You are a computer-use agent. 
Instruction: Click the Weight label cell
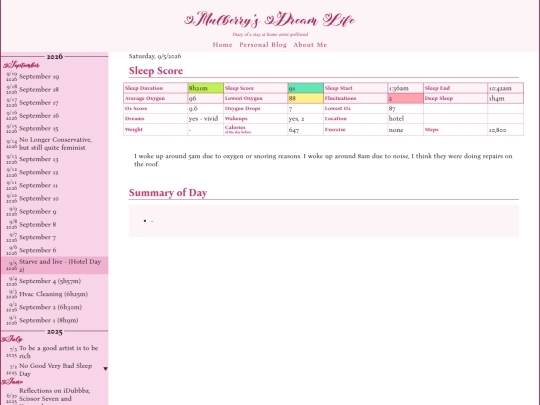coord(155,130)
